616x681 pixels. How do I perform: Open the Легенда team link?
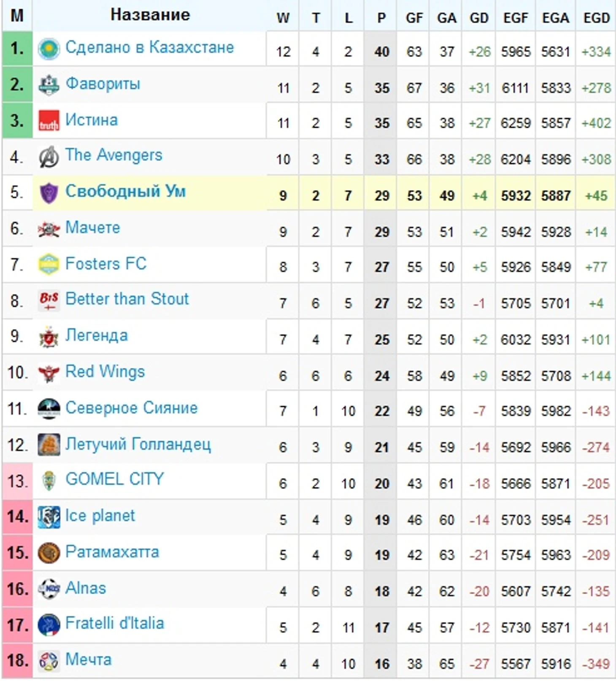click(x=97, y=335)
